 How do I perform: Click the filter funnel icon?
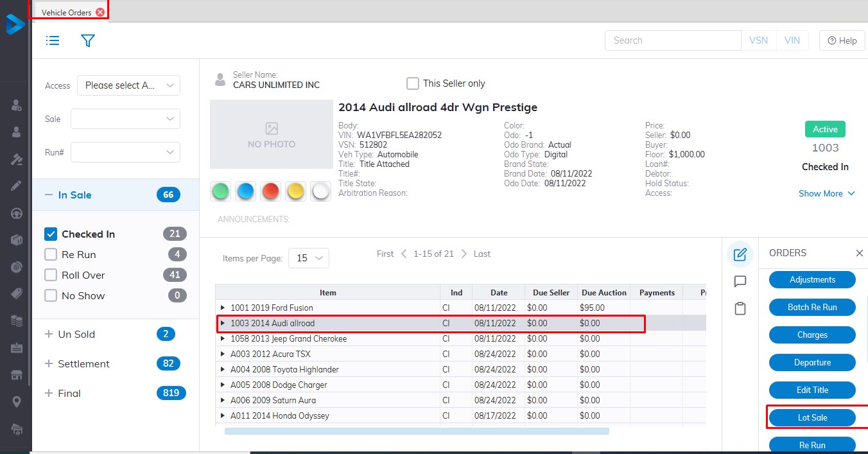(88, 40)
